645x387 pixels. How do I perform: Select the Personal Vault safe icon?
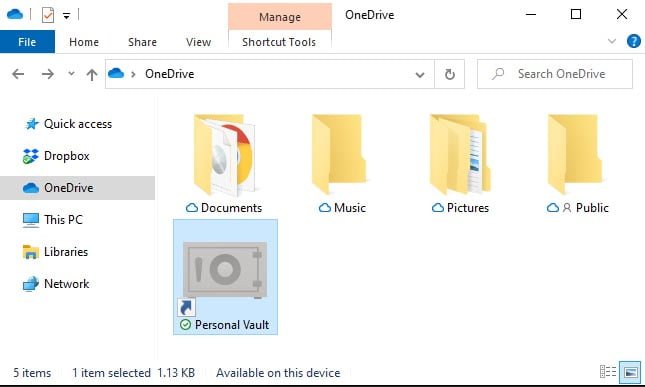click(225, 270)
